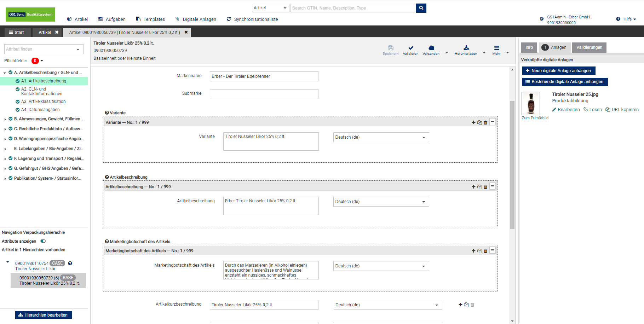Delete the Artikelbeschreibung block
The image size is (644, 324).
coord(485,187)
